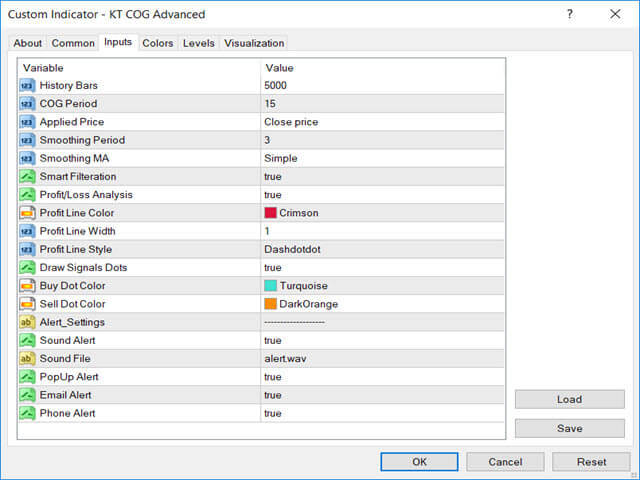
Task: Toggle the Email Alert true value
Action: (273, 395)
